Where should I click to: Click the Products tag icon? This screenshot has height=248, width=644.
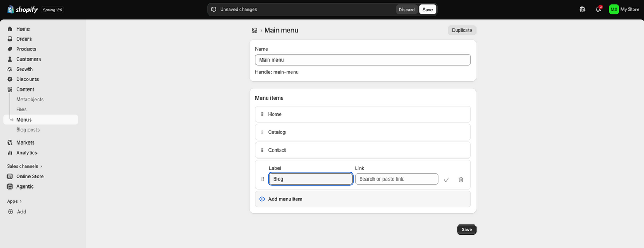[10, 49]
